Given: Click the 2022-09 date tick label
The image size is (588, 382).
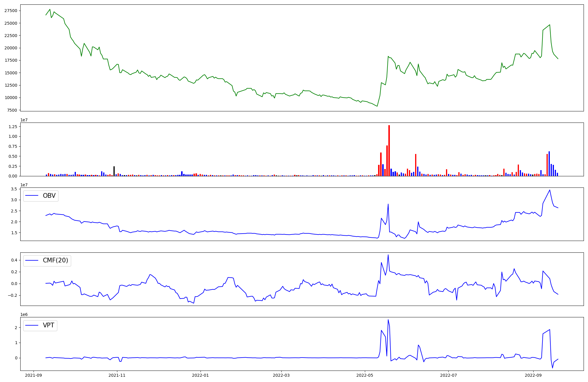Looking at the screenshot, I should click(533, 375).
